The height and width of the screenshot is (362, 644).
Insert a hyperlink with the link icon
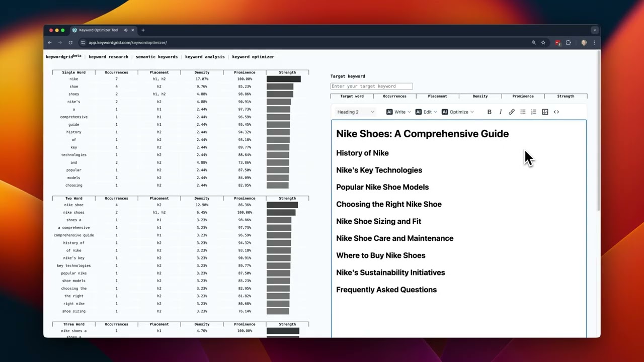click(x=512, y=112)
